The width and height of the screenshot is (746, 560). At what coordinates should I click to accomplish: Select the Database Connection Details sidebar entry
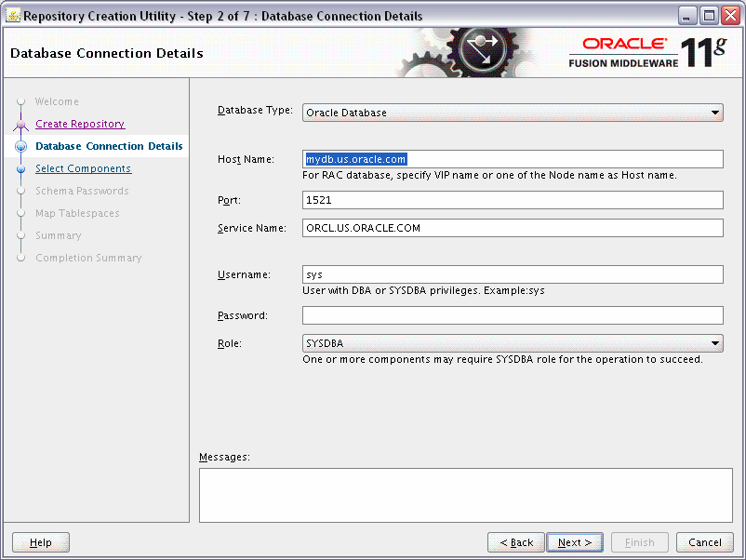(x=109, y=146)
